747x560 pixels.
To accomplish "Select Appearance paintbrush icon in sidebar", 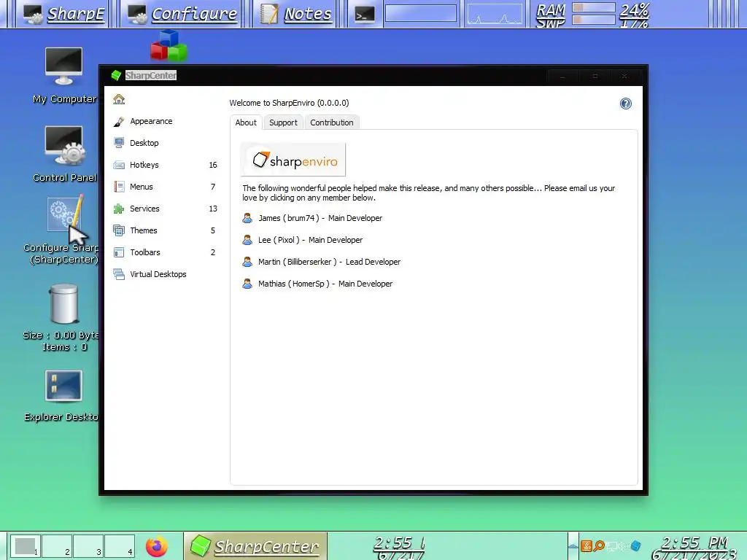I will coord(119,122).
